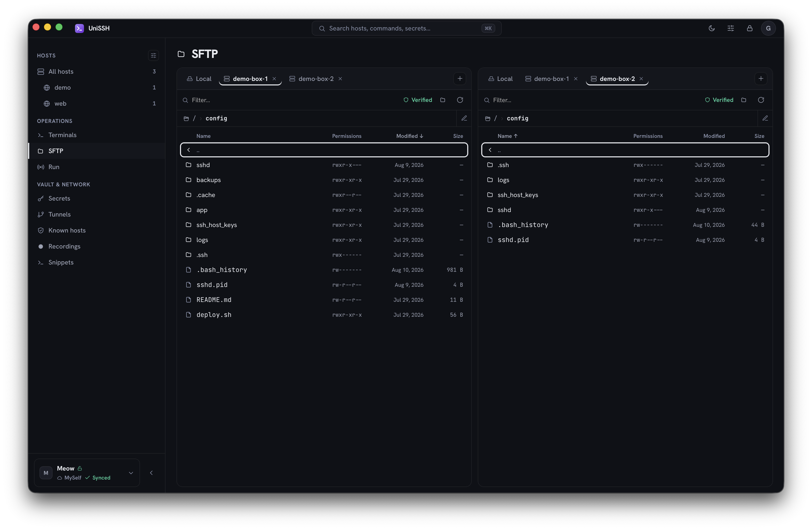Focus the global search hosts field
812x530 pixels.
click(x=406, y=28)
